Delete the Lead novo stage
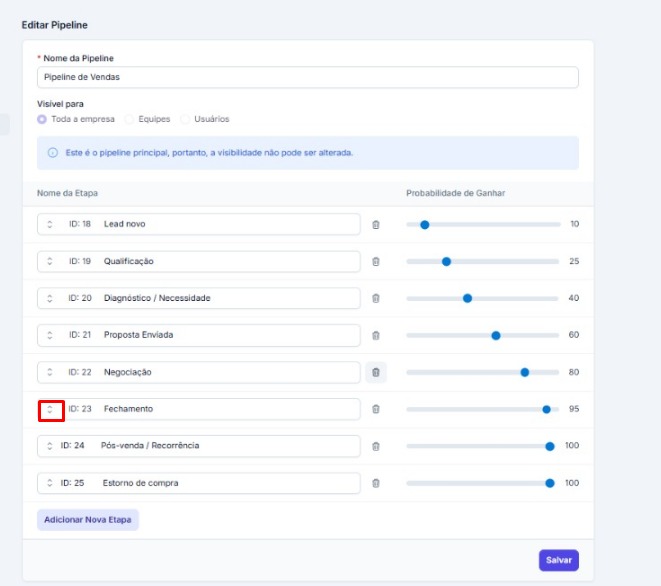Screen dimensions: 661x586 (x=376, y=224)
